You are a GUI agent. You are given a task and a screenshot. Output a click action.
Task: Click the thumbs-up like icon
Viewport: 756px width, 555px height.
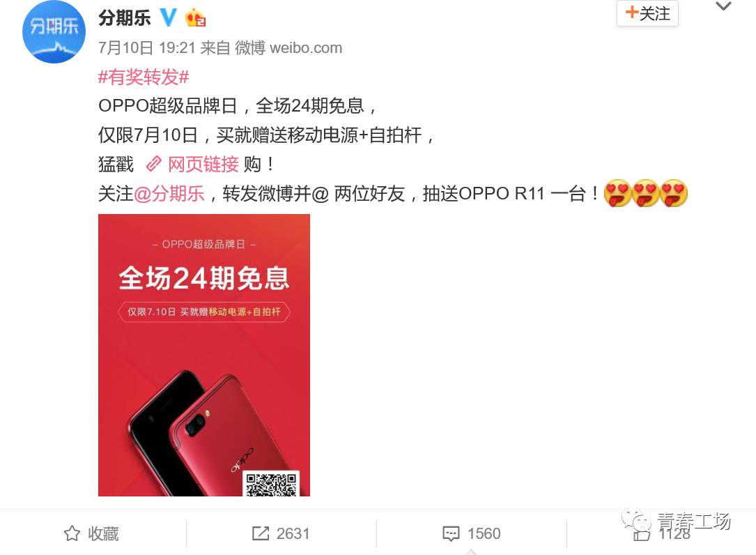tap(641, 534)
